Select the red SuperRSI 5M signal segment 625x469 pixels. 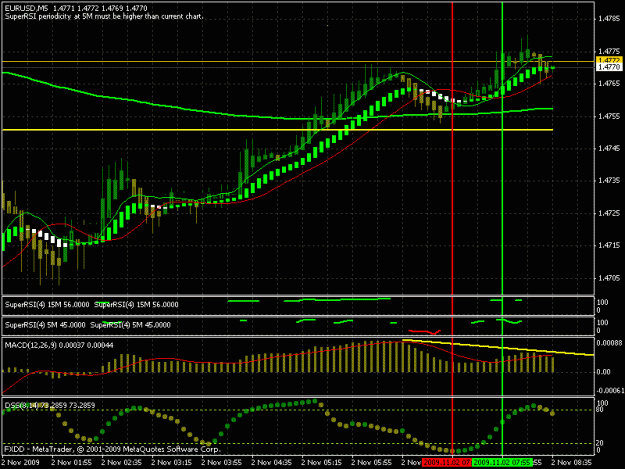(425, 332)
